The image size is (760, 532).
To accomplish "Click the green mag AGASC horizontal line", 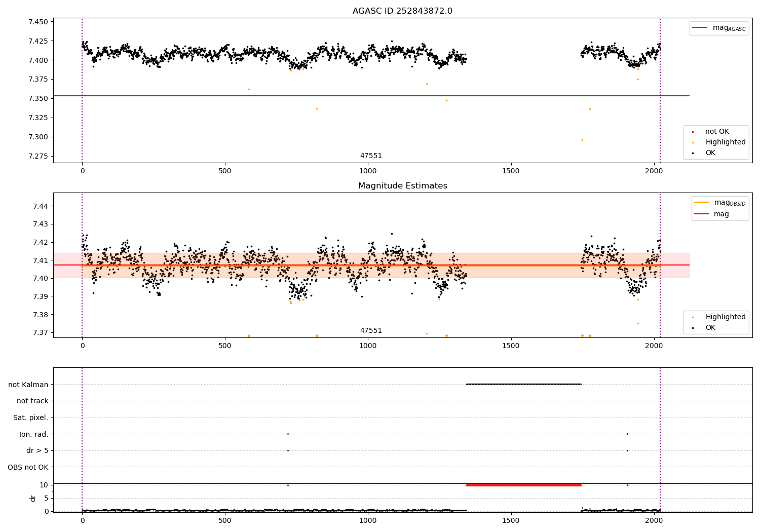I will pyautogui.click(x=371, y=96).
